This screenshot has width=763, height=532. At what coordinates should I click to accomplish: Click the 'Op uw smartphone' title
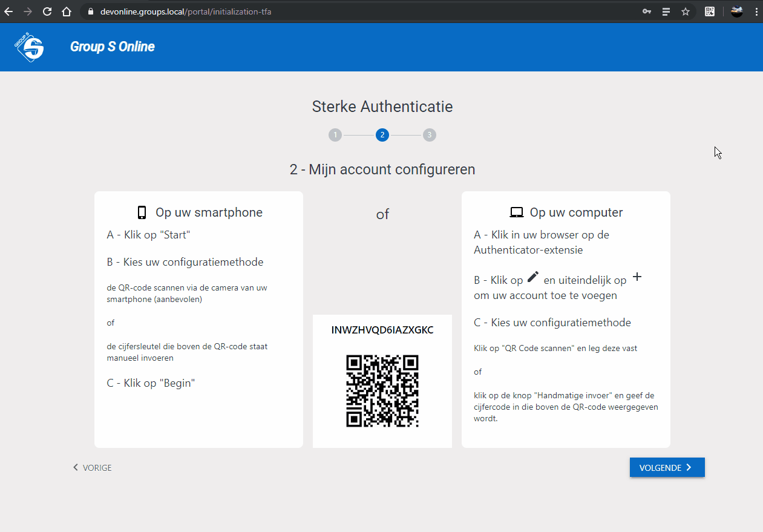(x=209, y=212)
